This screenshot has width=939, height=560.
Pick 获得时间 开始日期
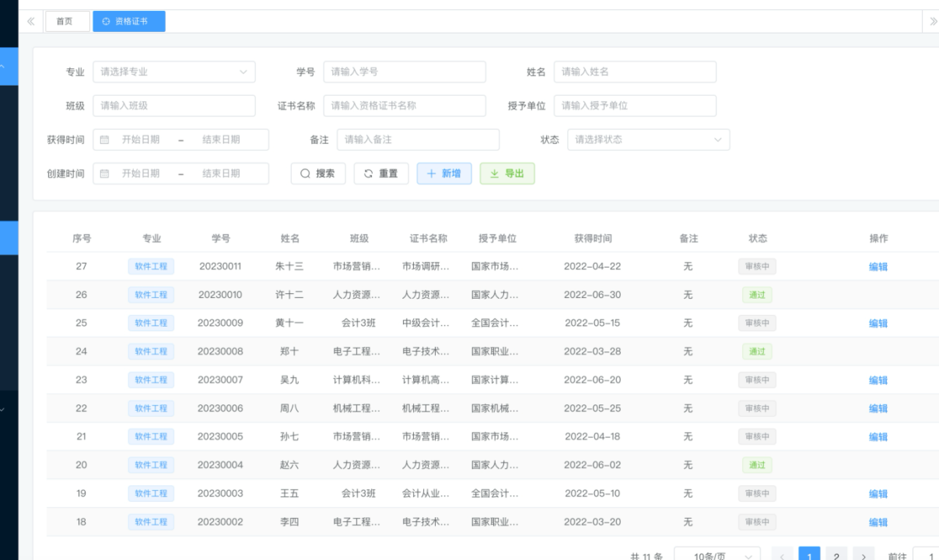[x=141, y=140]
